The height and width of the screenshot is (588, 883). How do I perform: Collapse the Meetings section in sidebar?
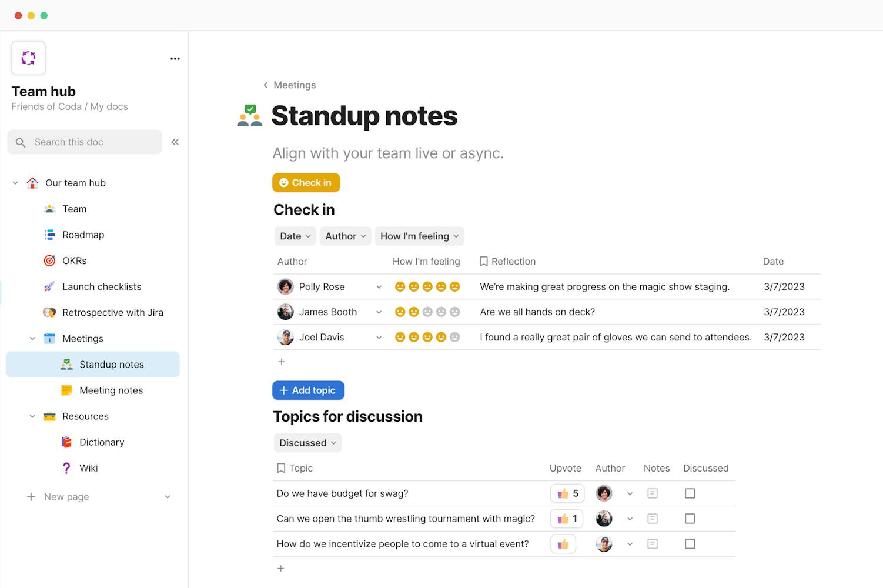pyautogui.click(x=32, y=339)
